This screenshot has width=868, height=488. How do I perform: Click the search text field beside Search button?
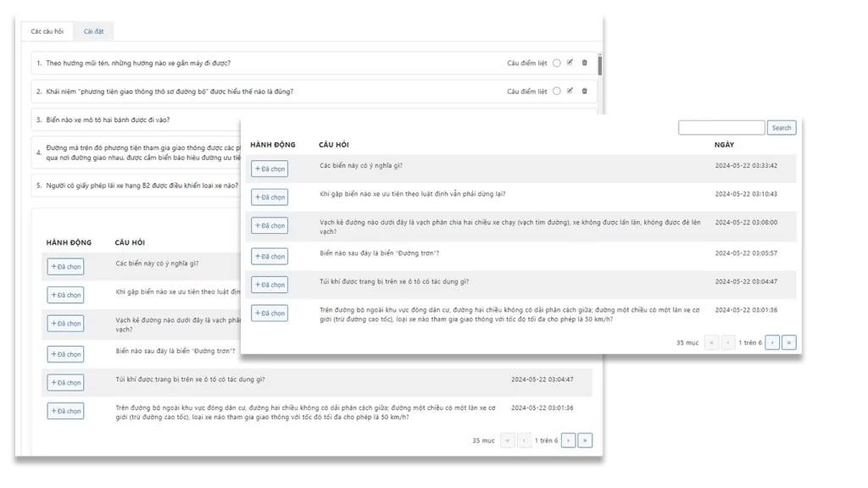point(721,128)
